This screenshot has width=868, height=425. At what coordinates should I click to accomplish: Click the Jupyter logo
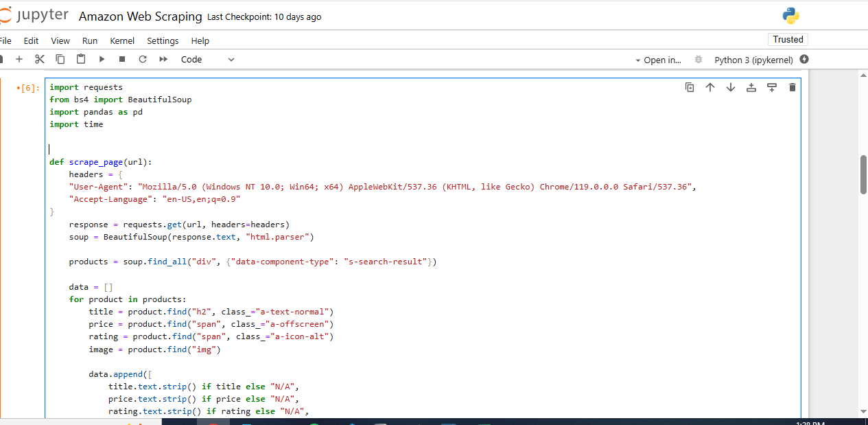(x=34, y=16)
